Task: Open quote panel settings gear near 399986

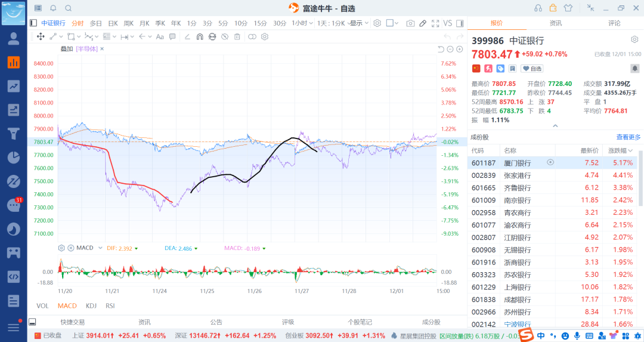Action: pyautogui.click(x=634, y=40)
